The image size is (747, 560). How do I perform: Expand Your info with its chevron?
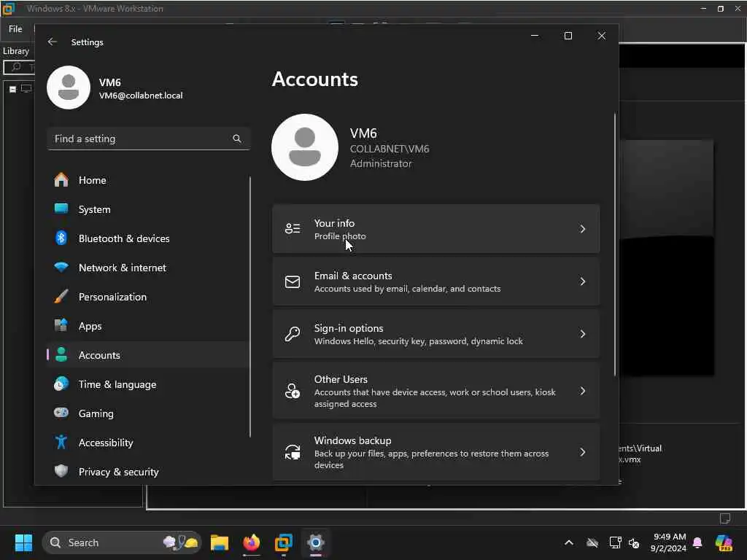click(x=583, y=229)
